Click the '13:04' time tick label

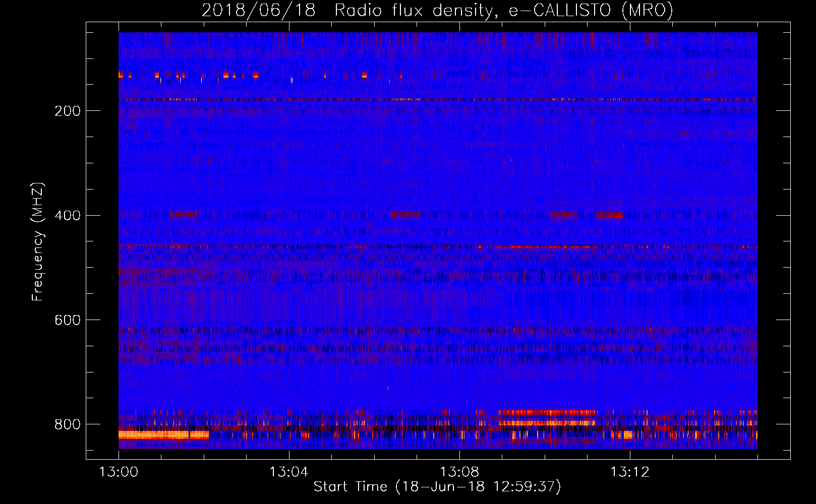point(288,472)
